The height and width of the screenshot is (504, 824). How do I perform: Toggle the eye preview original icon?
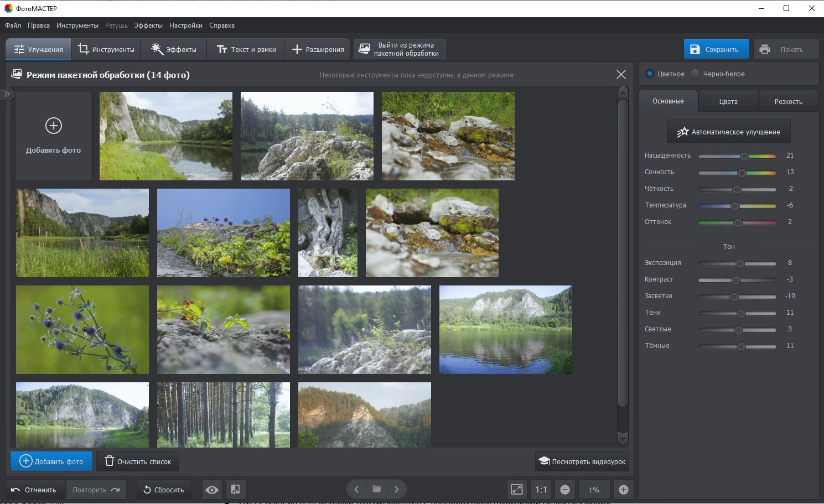(211, 490)
